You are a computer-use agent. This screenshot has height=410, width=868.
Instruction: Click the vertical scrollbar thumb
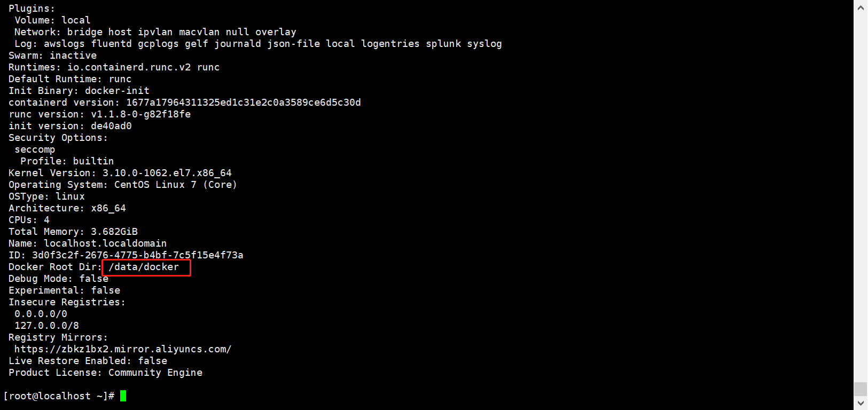(x=861, y=389)
